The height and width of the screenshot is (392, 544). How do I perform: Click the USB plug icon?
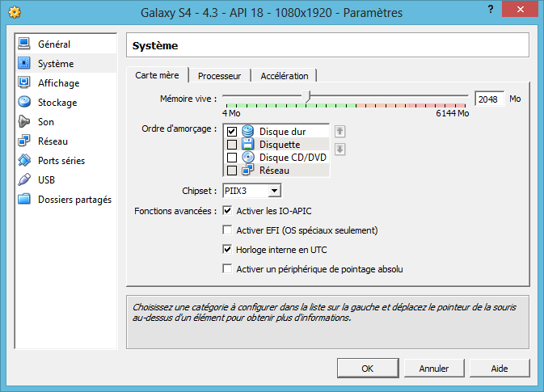pyautogui.click(x=24, y=179)
